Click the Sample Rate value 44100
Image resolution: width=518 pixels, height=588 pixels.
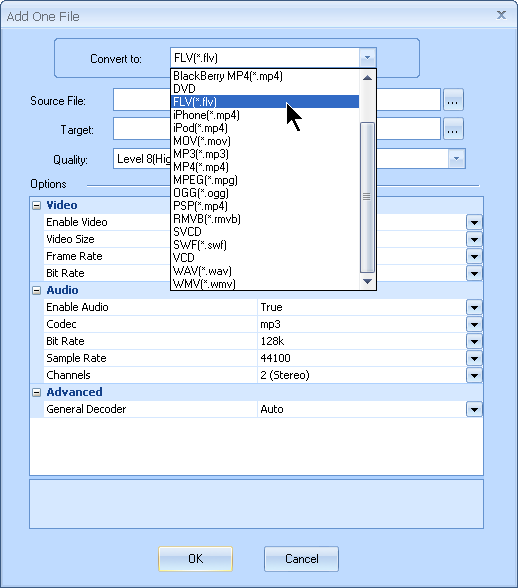tap(275, 358)
